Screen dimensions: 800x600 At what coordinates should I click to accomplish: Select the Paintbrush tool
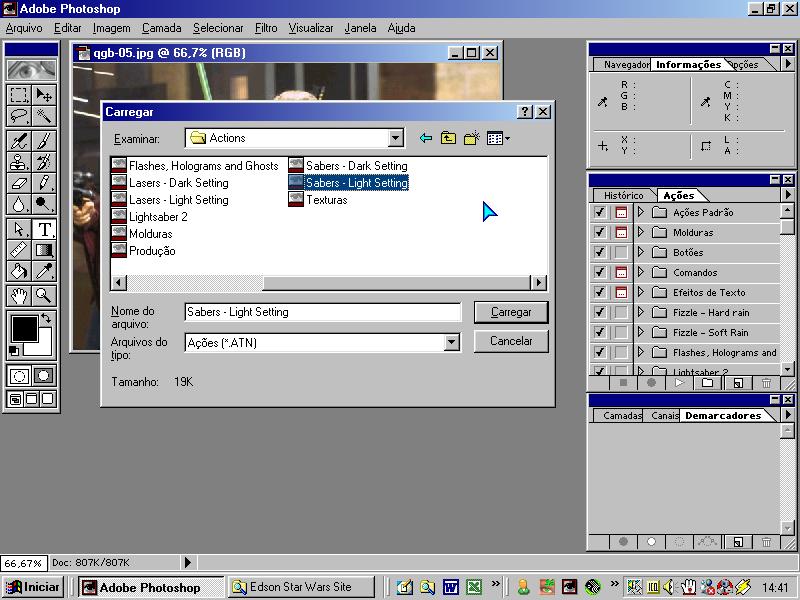[x=44, y=141]
